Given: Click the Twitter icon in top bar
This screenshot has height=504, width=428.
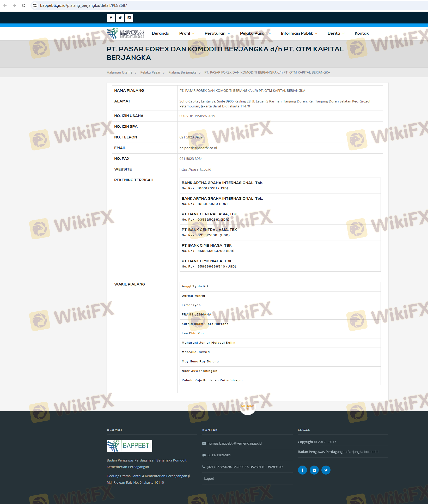Looking at the screenshot, I should (120, 18).
